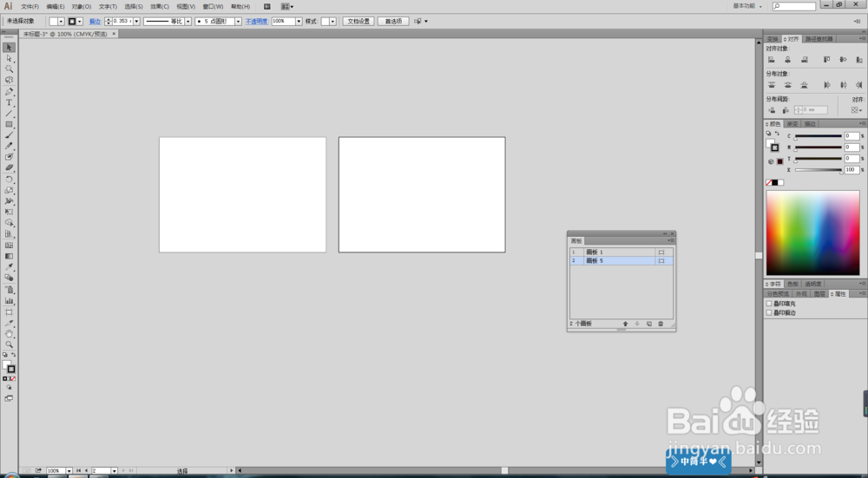Click delete artboard trash icon
This screenshot has width=868, height=478.
point(661,324)
